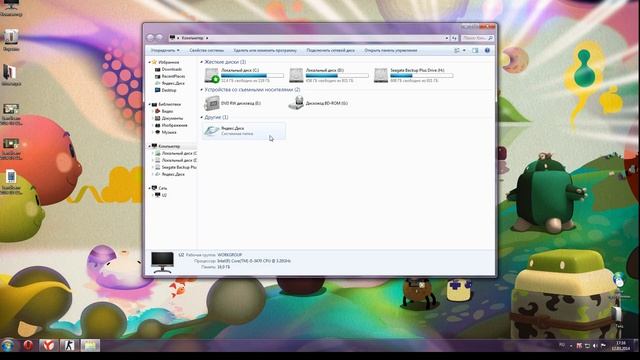Collapse the Жесткие диски group
640x360 pixels.
click(x=202, y=62)
